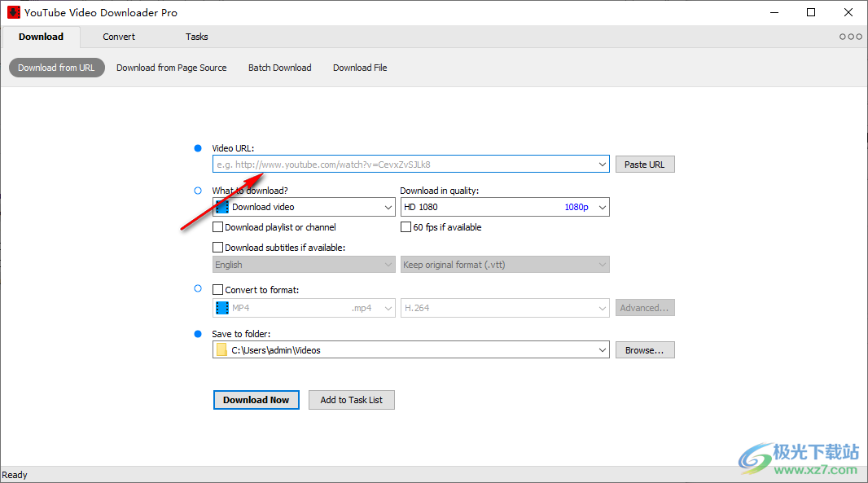
Task: Click the blue bullet beside Video URL
Action: [x=198, y=148]
